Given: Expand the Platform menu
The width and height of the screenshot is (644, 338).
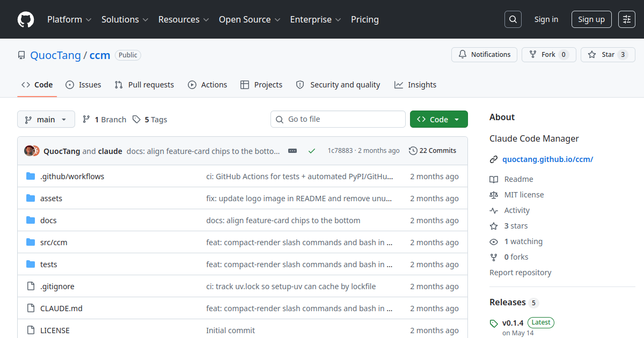Looking at the screenshot, I should [x=69, y=19].
